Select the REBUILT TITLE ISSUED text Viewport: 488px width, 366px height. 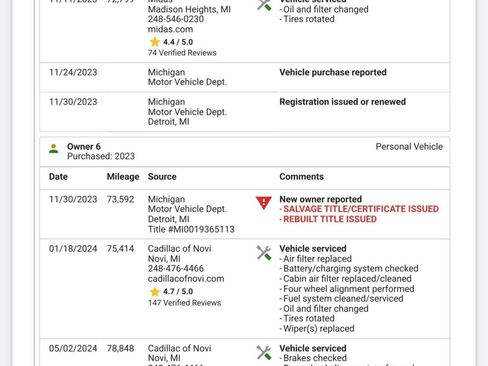(x=330, y=219)
